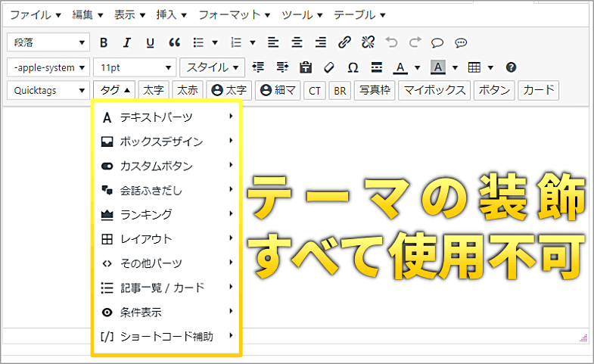Click the editor resize handle at bottom right
The image size is (594, 364).
click(x=583, y=337)
